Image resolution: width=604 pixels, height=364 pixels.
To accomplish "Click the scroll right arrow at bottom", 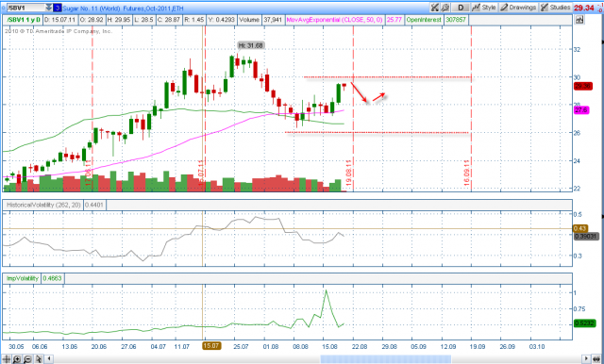I will [586, 359].
